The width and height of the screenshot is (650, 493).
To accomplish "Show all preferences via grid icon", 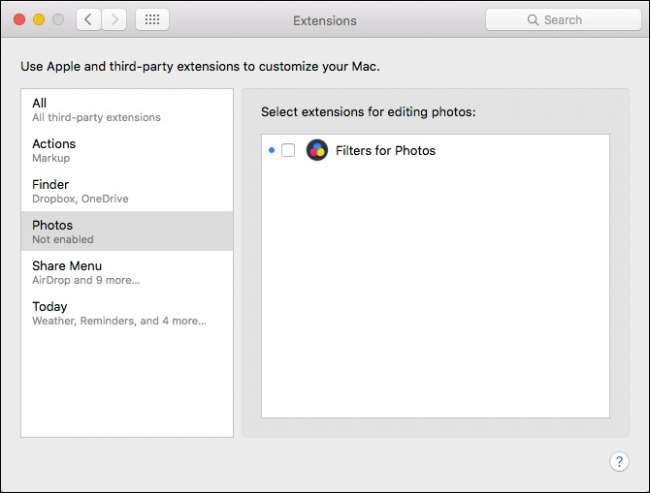I will tap(152, 19).
